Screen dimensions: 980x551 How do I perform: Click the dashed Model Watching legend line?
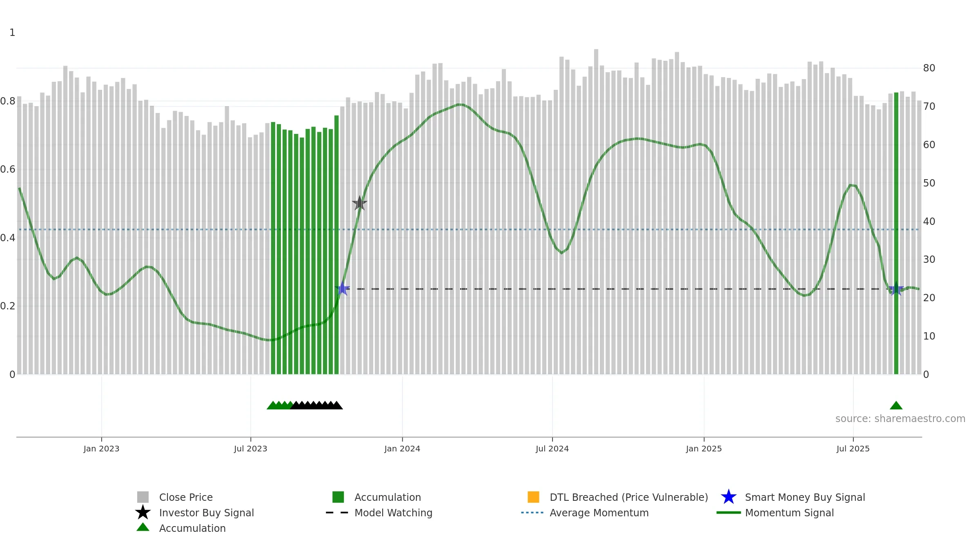click(x=337, y=513)
